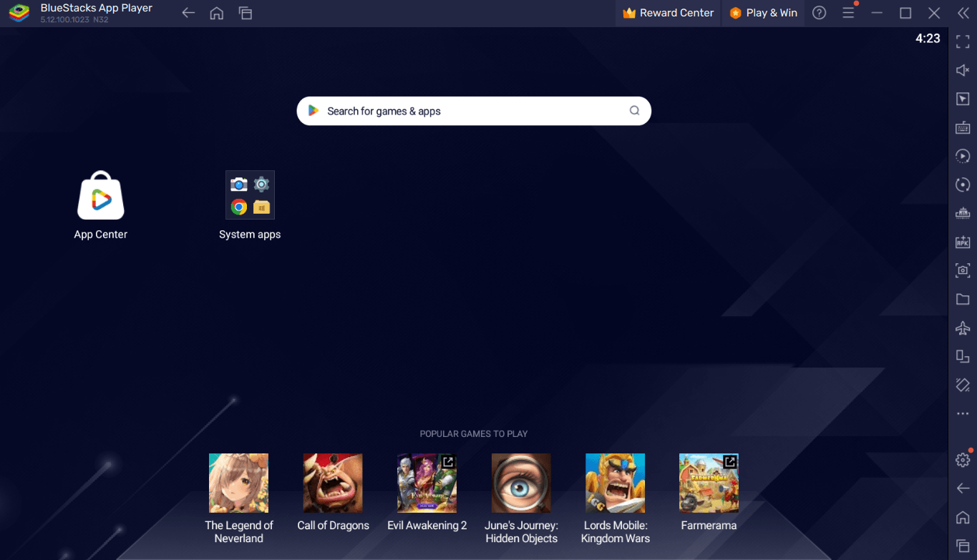Open Play & Win

point(763,13)
